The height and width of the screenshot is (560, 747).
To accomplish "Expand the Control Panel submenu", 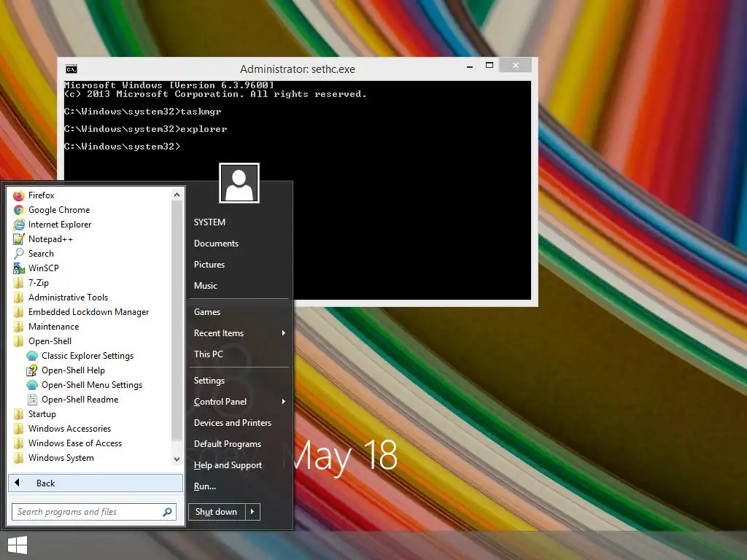I will click(239, 402).
